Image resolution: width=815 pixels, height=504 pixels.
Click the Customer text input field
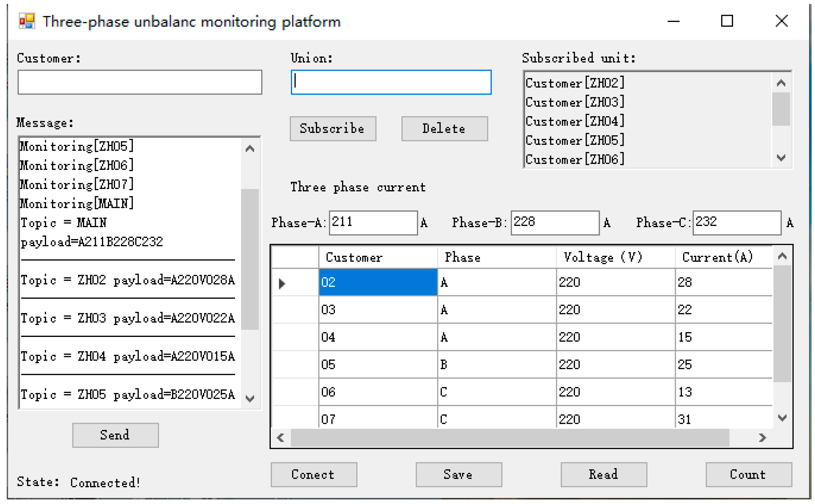[x=139, y=82]
